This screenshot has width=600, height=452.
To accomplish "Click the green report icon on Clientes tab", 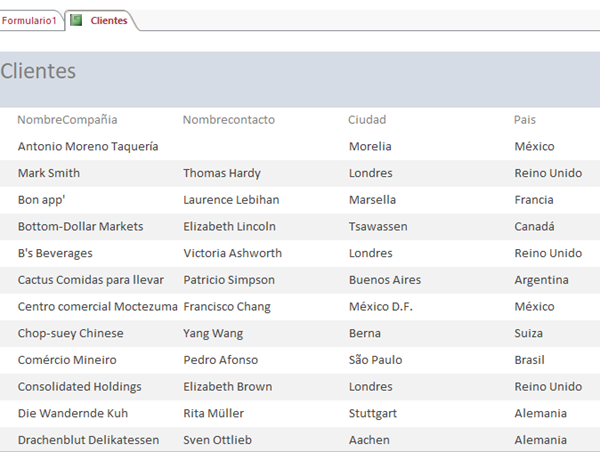I will pos(76,20).
